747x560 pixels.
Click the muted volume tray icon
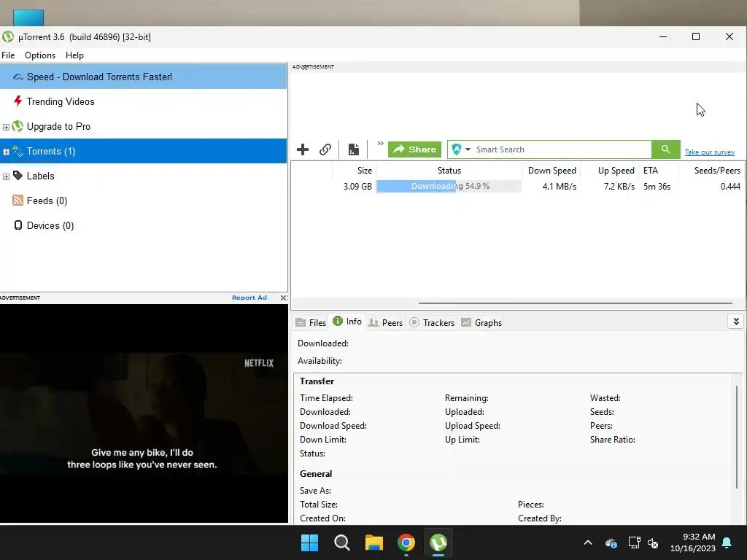click(x=653, y=542)
